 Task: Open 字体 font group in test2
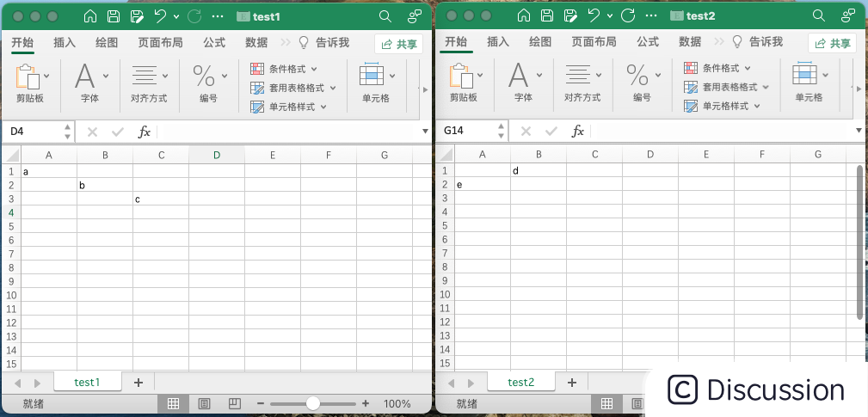(x=518, y=76)
